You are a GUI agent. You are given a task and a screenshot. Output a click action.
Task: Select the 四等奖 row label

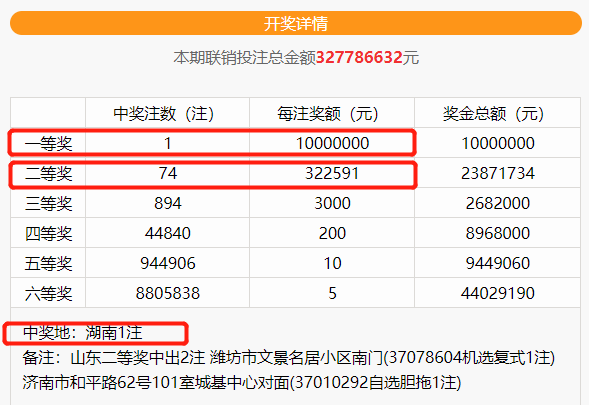click(x=48, y=234)
